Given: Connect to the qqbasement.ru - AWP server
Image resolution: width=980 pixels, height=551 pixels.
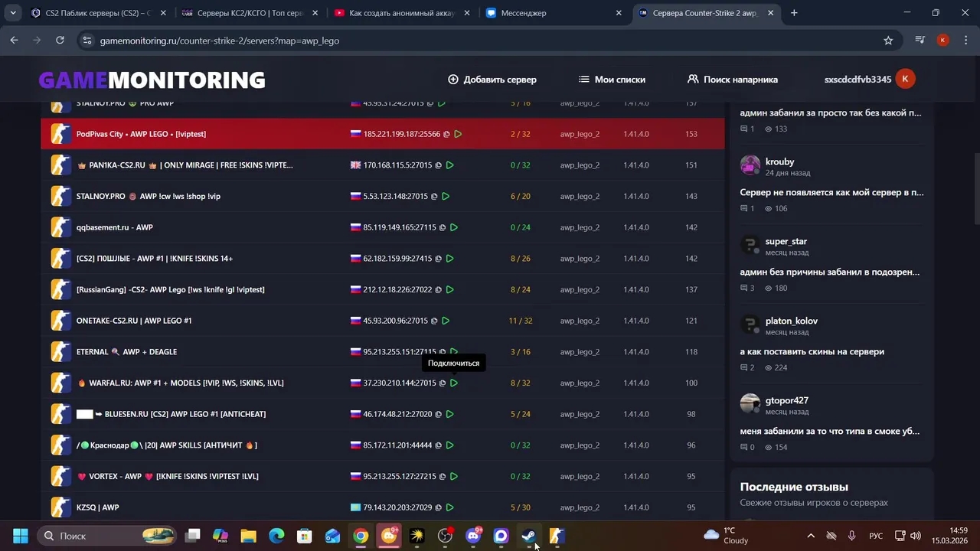Looking at the screenshot, I should [x=454, y=227].
